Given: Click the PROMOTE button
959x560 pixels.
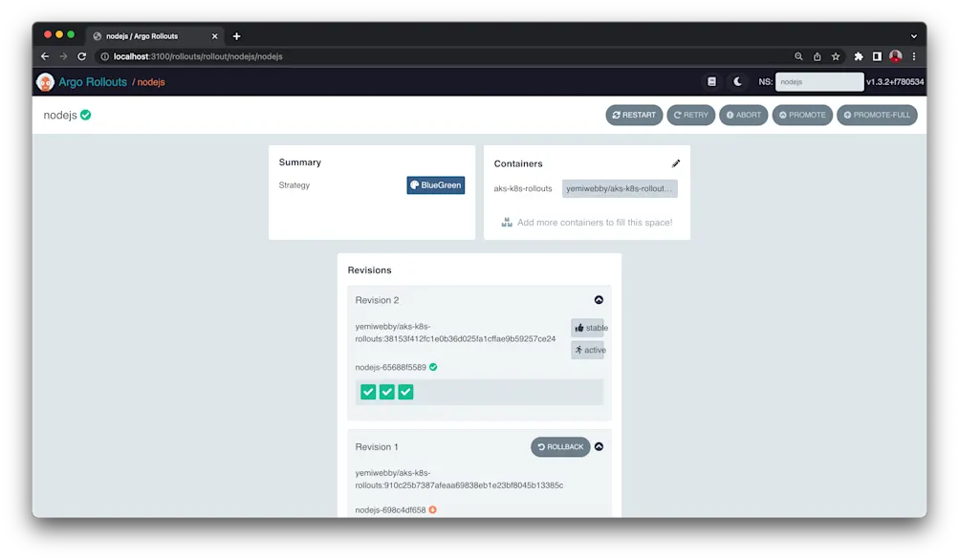Looking at the screenshot, I should click(802, 115).
